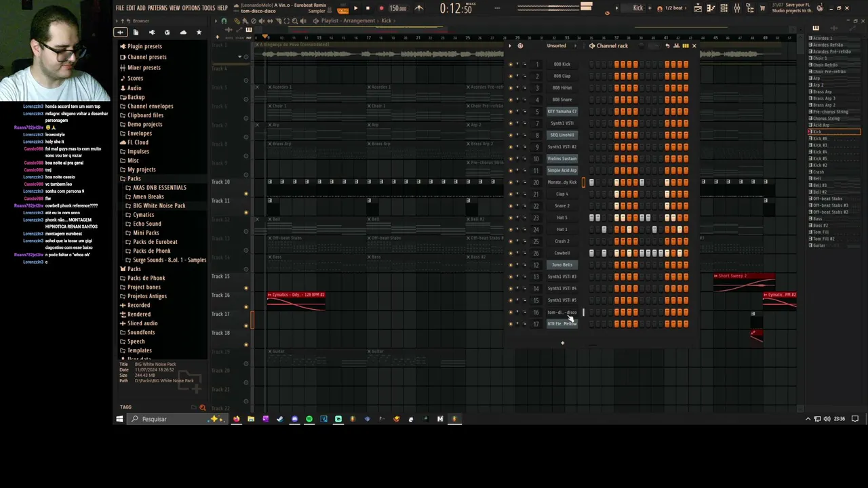Add a channel with the plus button
Viewport: 868px width, 488px height.
point(562,343)
